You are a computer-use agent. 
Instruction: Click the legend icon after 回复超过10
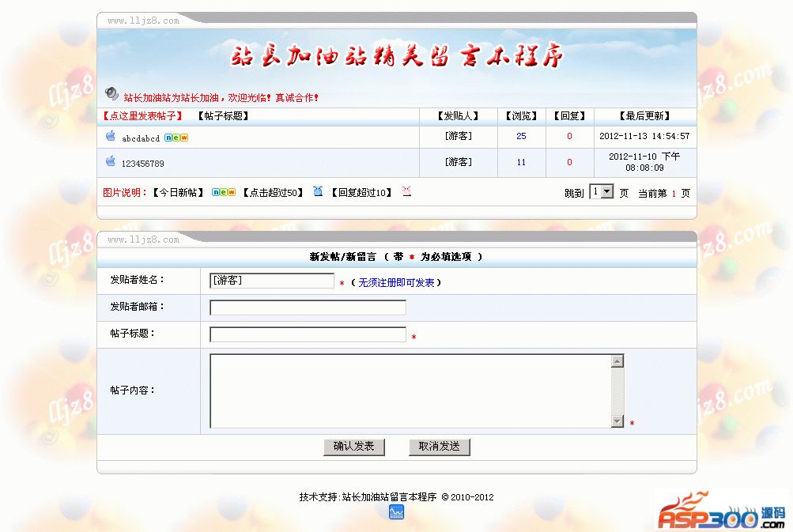[406, 191]
